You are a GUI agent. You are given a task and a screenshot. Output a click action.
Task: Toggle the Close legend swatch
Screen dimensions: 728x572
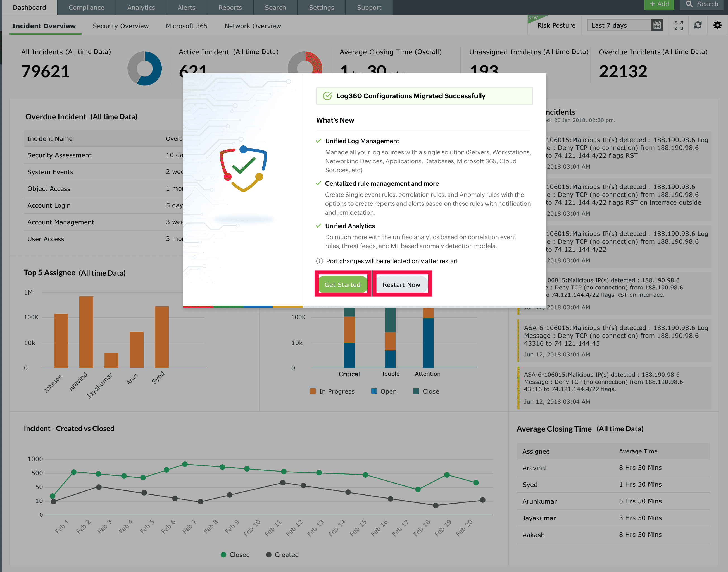tap(416, 391)
